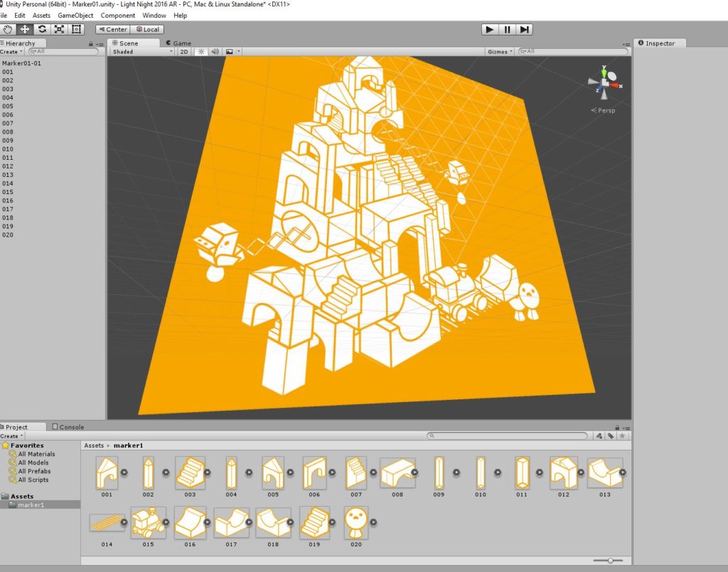Image resolution: width=728 pixels, height=572 pixels.
Task: Toggle the scene effects image icon
Action: [x=230, y=51]
